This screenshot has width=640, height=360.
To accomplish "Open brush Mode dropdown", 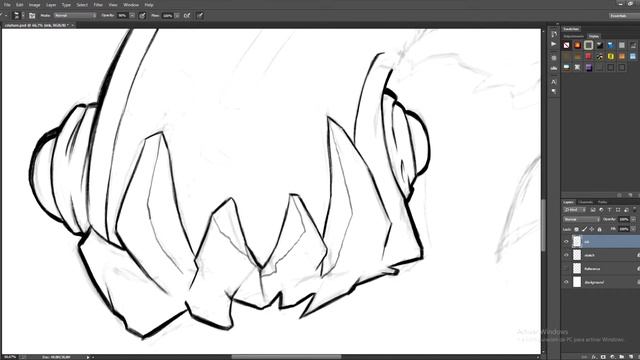I will pos(75,16).
